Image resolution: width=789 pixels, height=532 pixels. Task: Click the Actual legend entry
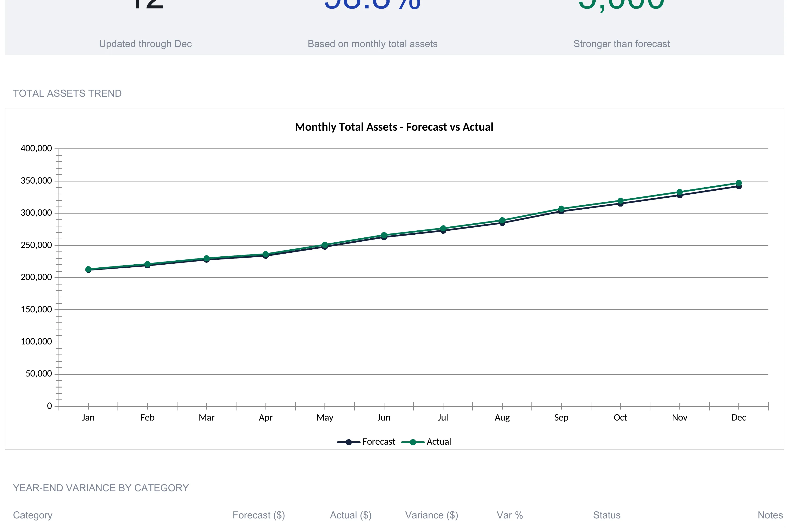[426, 442]
